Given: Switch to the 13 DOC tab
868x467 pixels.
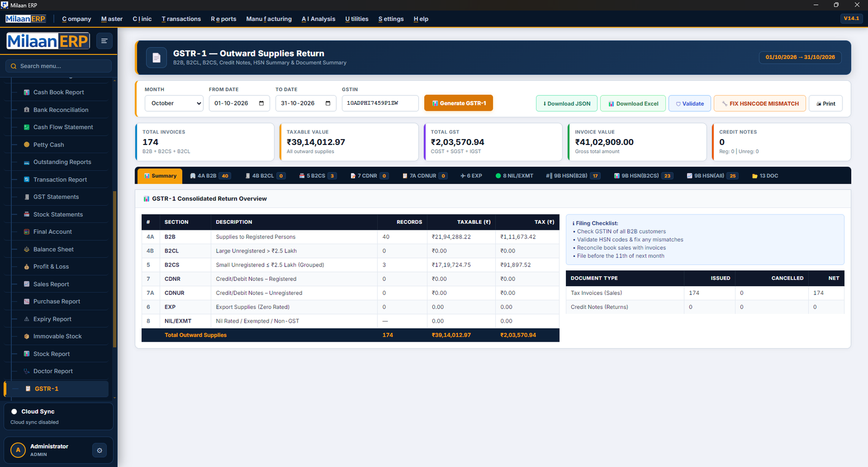Looking at the screenshot, I should point(765,176).
